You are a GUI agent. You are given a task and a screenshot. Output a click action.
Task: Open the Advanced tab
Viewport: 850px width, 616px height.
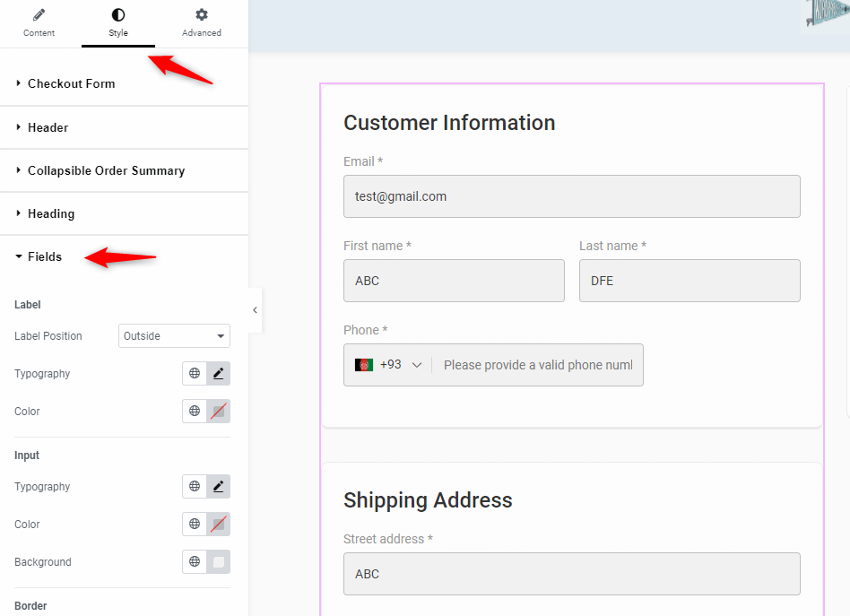[202, 23]
